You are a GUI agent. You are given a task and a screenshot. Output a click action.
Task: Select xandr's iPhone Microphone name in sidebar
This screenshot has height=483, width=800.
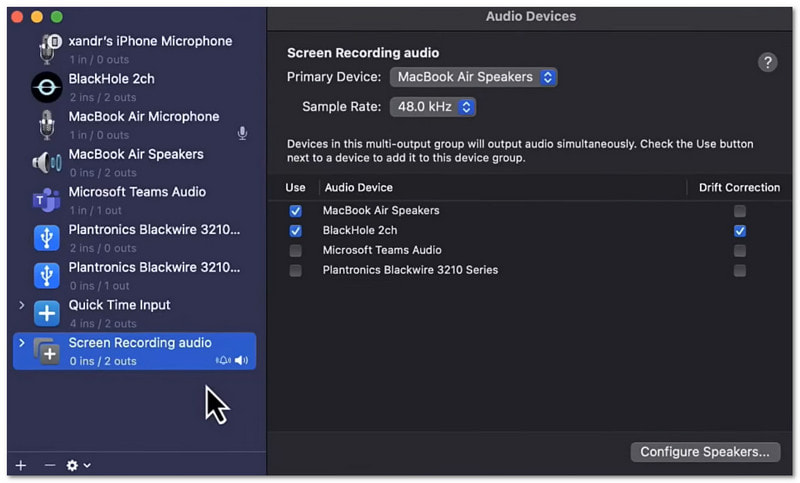point(151,41)
